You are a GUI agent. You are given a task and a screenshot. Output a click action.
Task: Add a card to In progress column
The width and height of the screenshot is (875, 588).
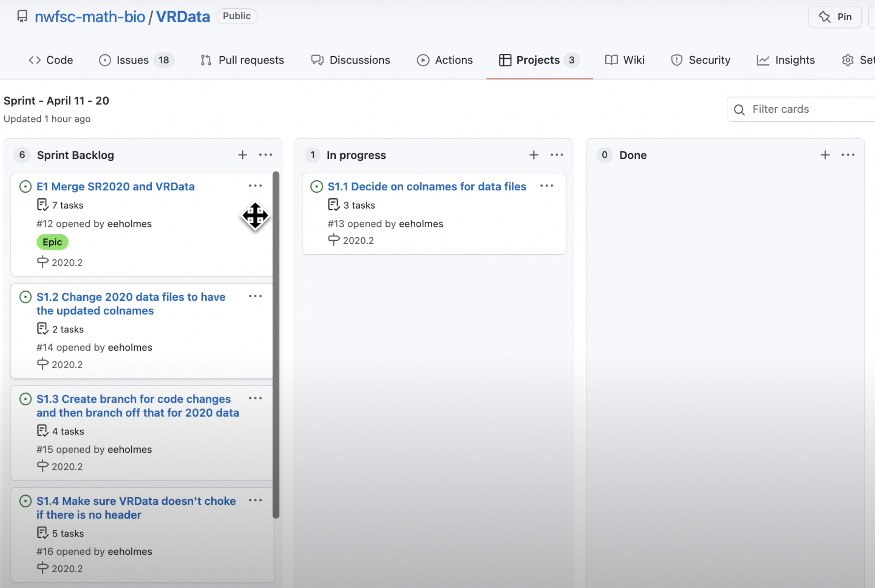534,155
